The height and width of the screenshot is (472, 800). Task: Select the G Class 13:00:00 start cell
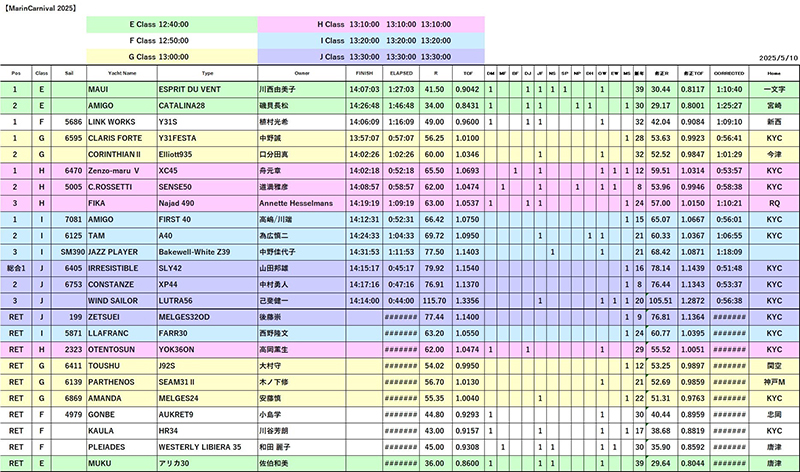click(x=172, y=57)
